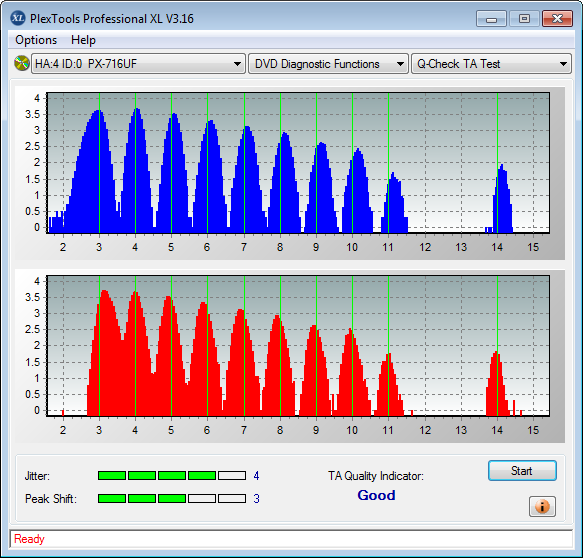Minimize the PlexTools window
This screenshot has height=558, width=583.
[491, 19]
